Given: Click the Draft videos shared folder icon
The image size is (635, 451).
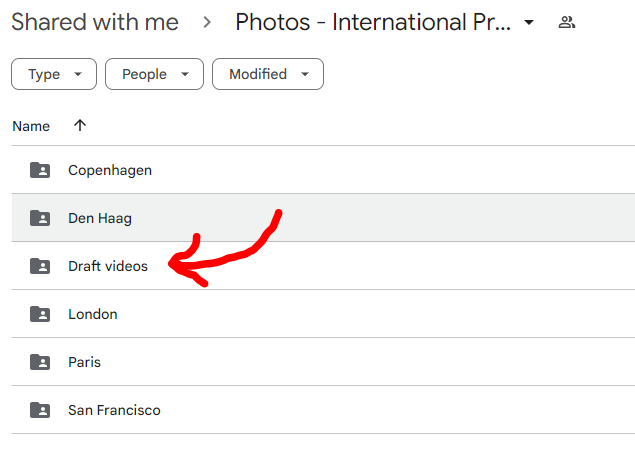Looking at the screenshot, I should click(x=40, y=266).
